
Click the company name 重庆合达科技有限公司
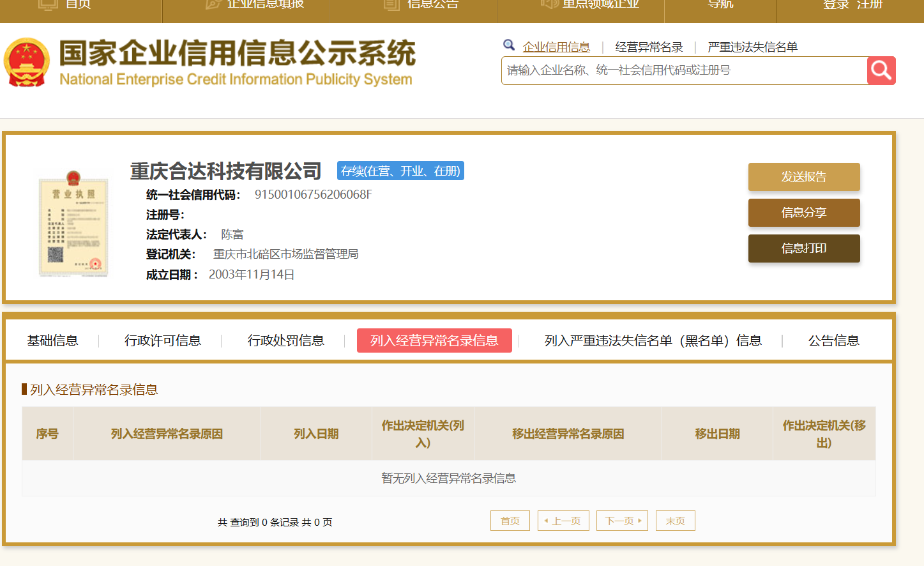226,171
